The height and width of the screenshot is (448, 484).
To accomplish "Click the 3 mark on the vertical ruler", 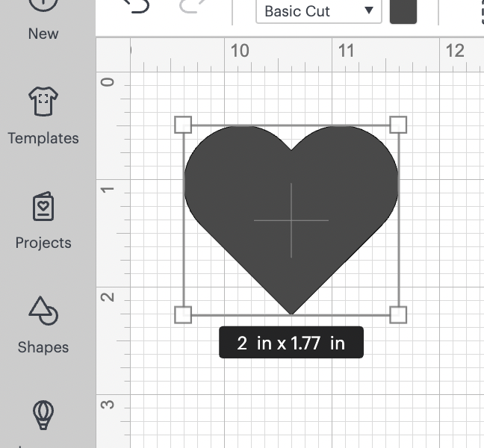I will point(108,405).
